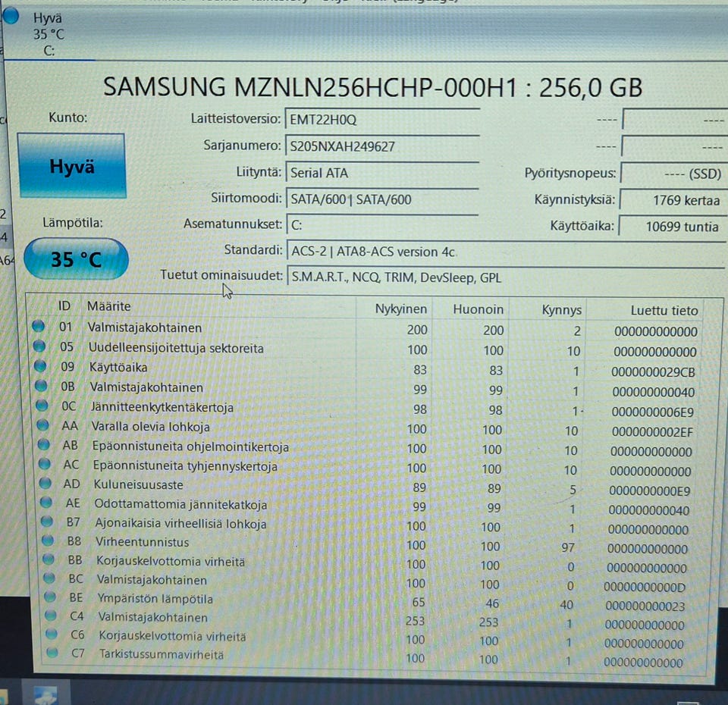This screenshot has height=705, width=728.
Task: Click the Siirtomoodi field showing SATA/600
Action: [382, 199]
